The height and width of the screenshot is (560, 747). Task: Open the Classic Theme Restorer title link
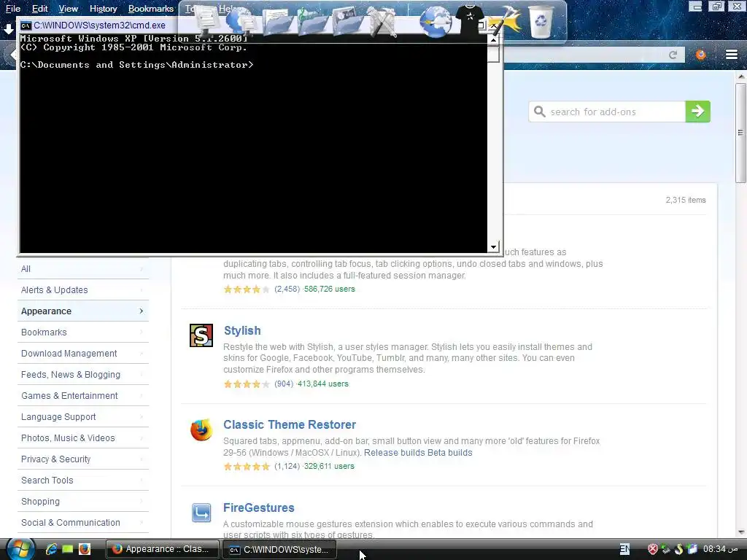[290, 424]
